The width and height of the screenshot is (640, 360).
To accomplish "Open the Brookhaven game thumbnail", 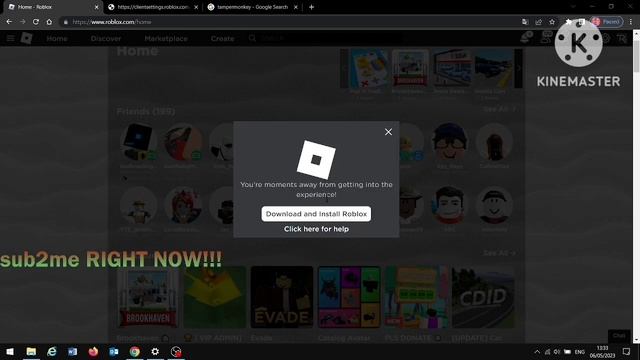I will click(x=147, y=297).
